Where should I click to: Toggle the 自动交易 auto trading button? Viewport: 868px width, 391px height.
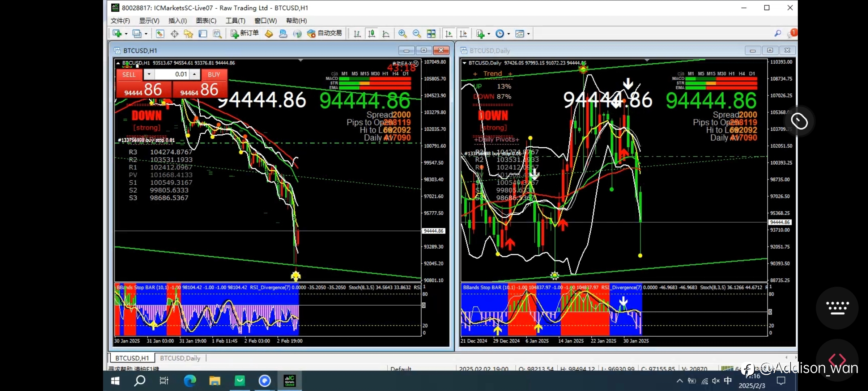pyautogui.click(x=324, y=34)
